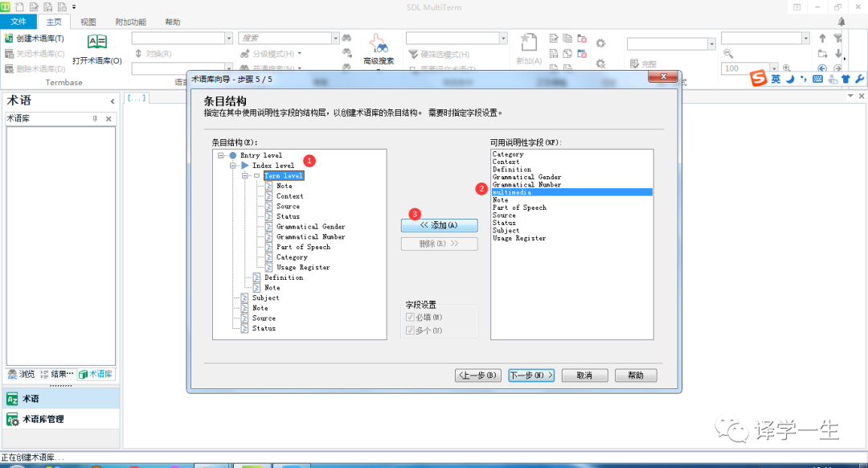Switch to the 附加功能 ribbon tab
This screenshot has height=468, width=868.
point(131,22)
